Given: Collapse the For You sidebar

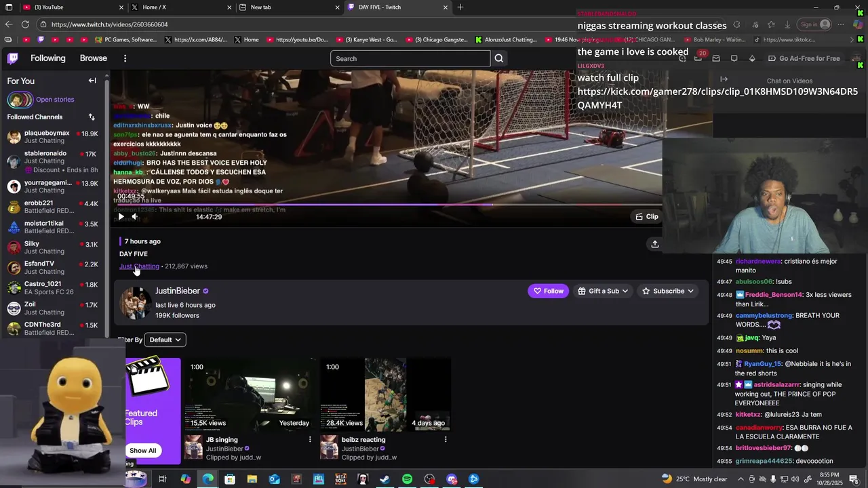Looking at the screenshot, I should 92,81.
